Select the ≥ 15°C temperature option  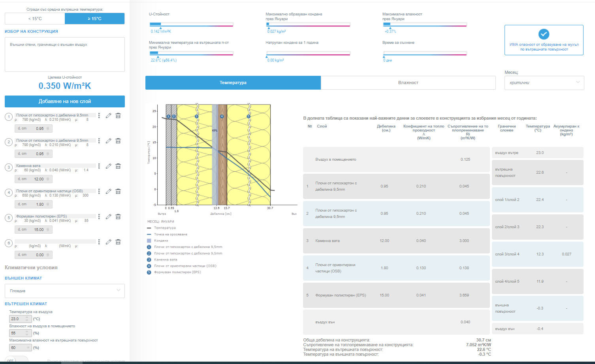[x=94, y=19]
